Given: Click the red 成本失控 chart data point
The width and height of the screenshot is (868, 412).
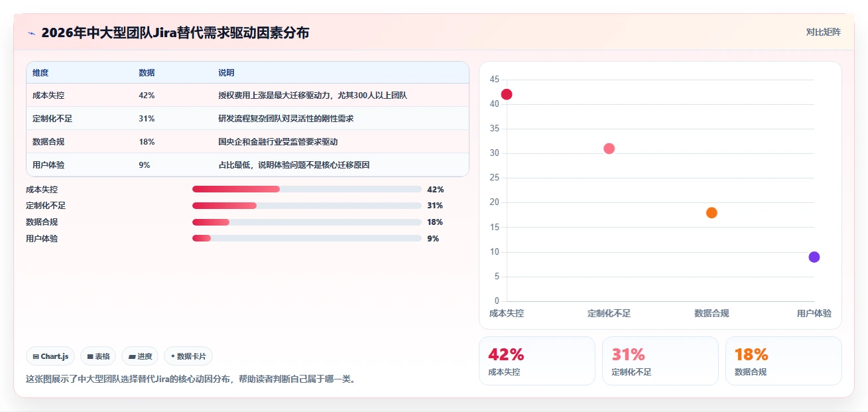Looking at the screenshot, I should click(507, 94).
